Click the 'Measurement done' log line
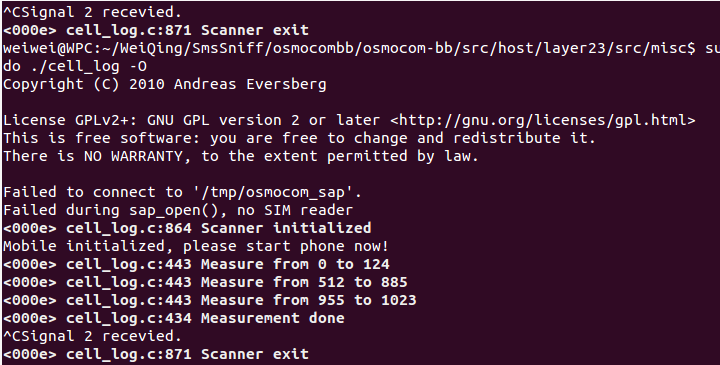720x365 pixels. 174,318
